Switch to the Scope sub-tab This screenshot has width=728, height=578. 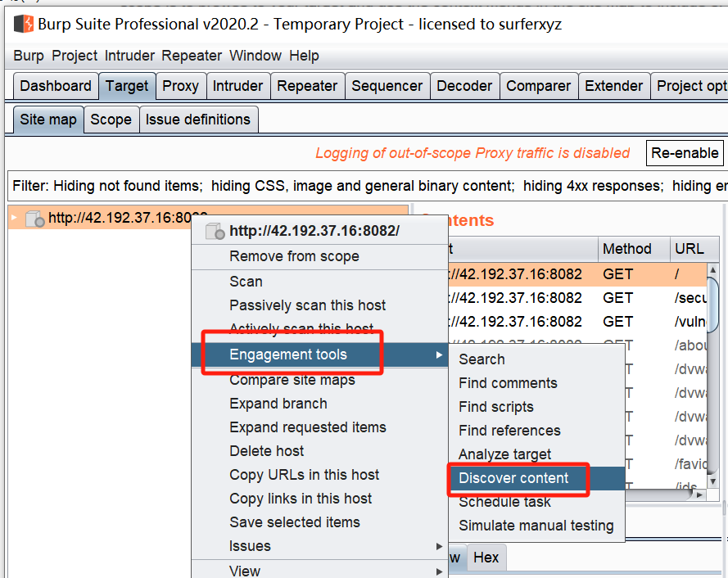pyautogui.click(x=111, y=120)
